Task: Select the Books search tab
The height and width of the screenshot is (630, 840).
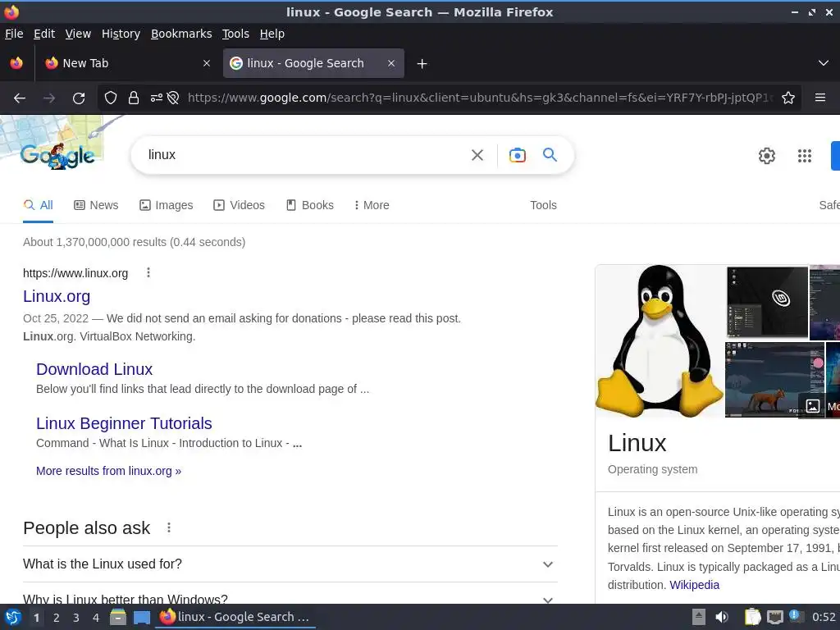Action: pyautogui.click(x=309, y=205)
